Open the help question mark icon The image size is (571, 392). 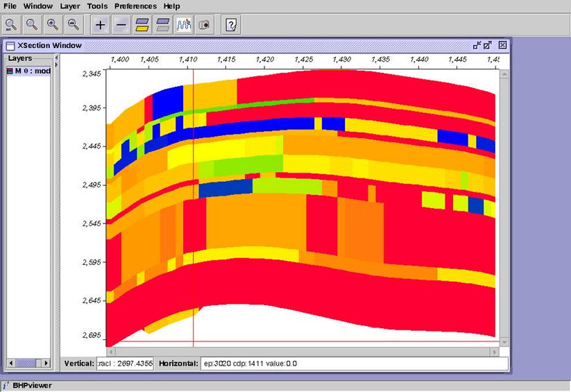click(231, 25)
